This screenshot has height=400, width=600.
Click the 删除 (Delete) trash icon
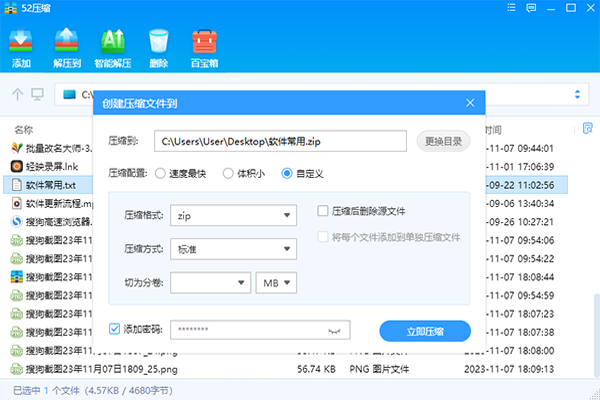click(158, 43)
